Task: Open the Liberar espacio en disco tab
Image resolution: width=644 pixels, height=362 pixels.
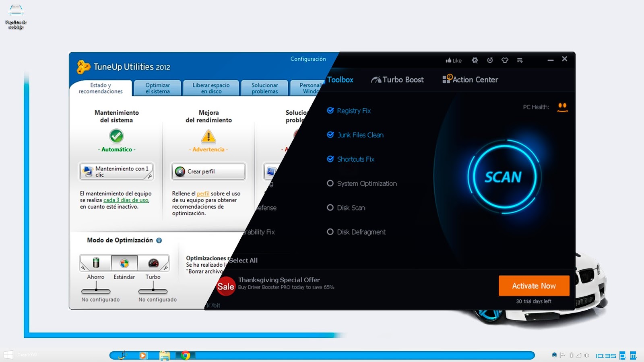Action: 211,88
